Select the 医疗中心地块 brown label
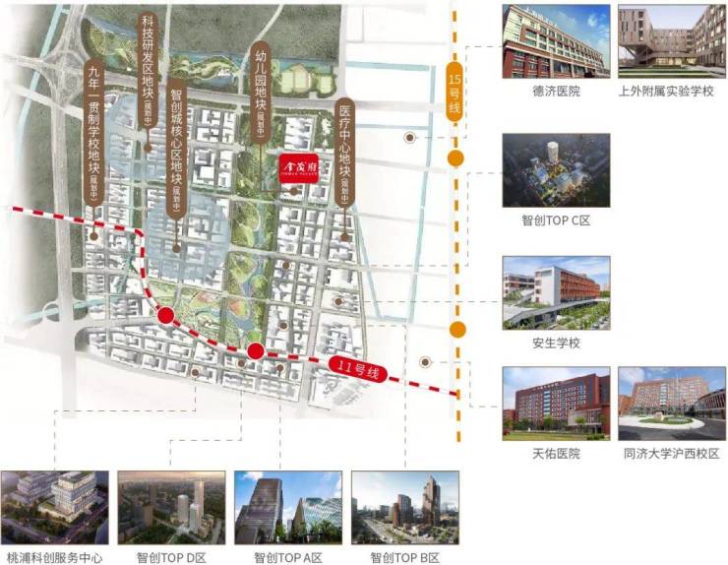728x565 pixels. [x=344, y=152]
